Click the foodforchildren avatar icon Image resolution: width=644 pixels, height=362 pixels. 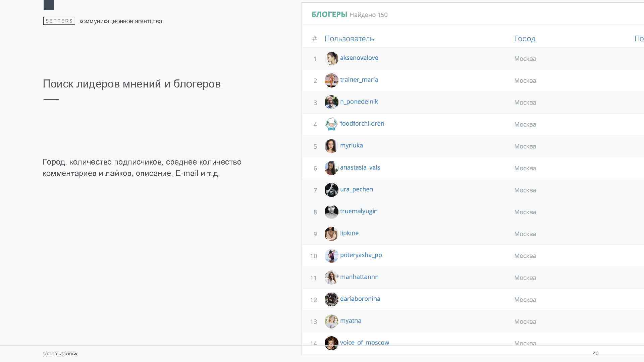tap(331, 124)
